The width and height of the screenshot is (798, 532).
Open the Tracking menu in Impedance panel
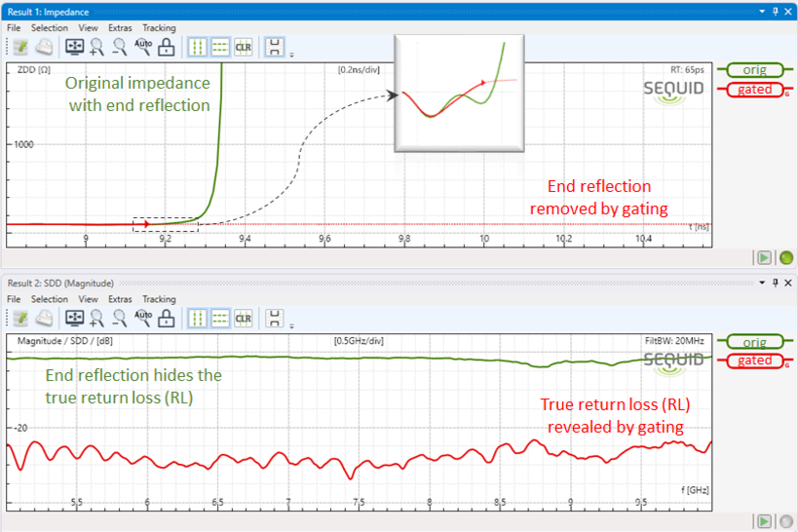[x=159, y=28]
